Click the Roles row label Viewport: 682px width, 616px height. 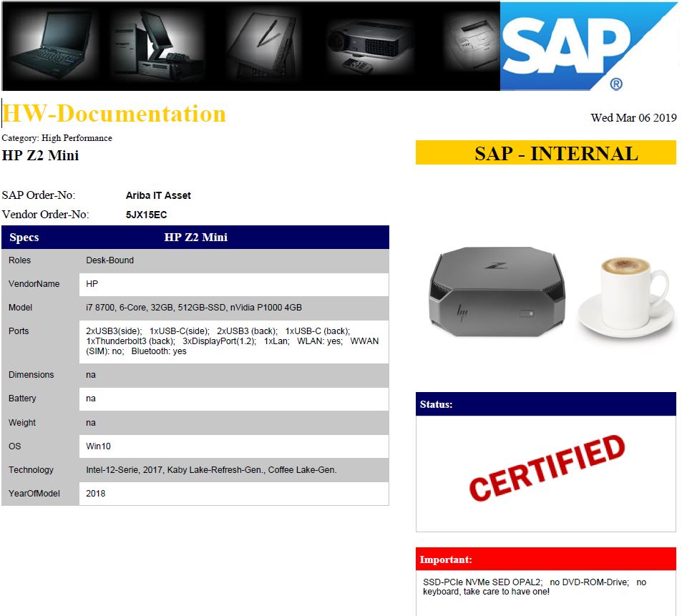coord(19,260)
